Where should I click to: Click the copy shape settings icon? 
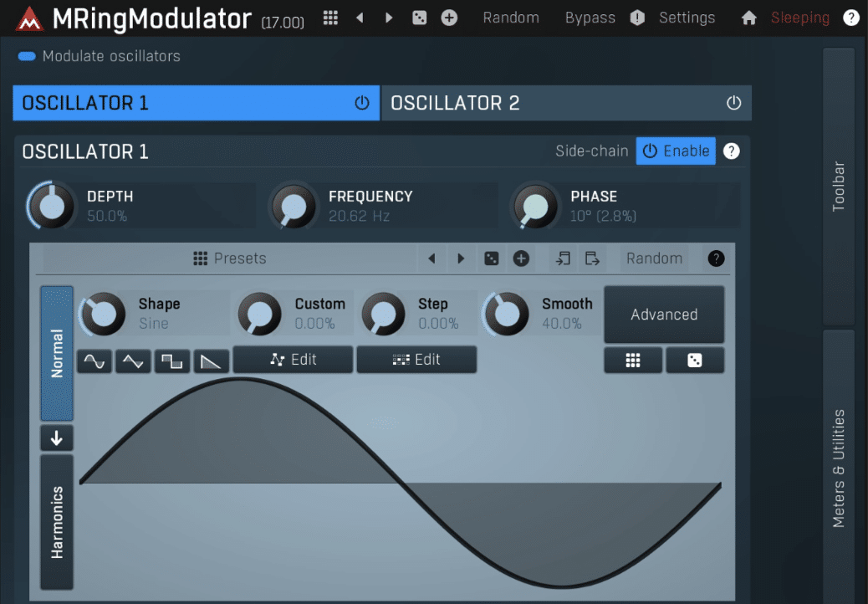tap(563, 258)
